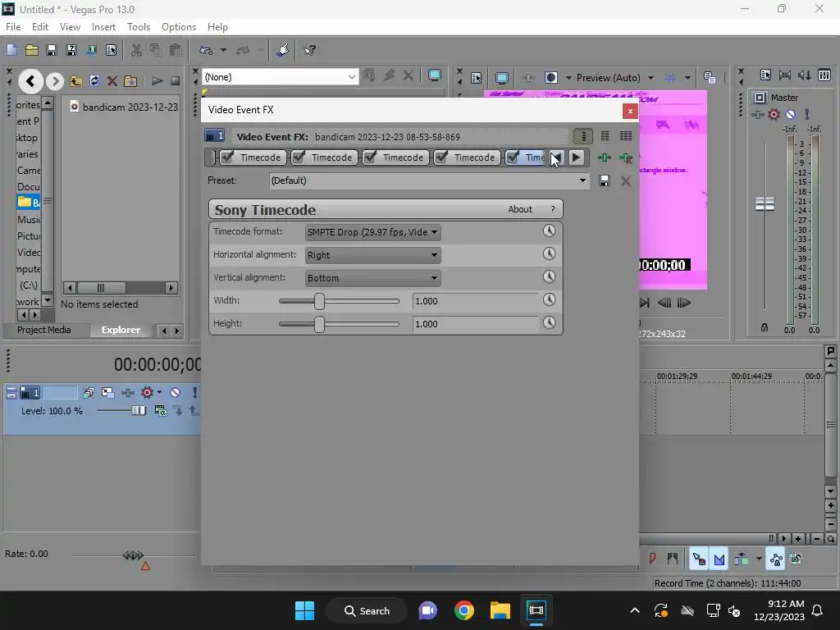Go up one folder in Explorer
The image size is (840, 630).
click(x=76, y=81)
